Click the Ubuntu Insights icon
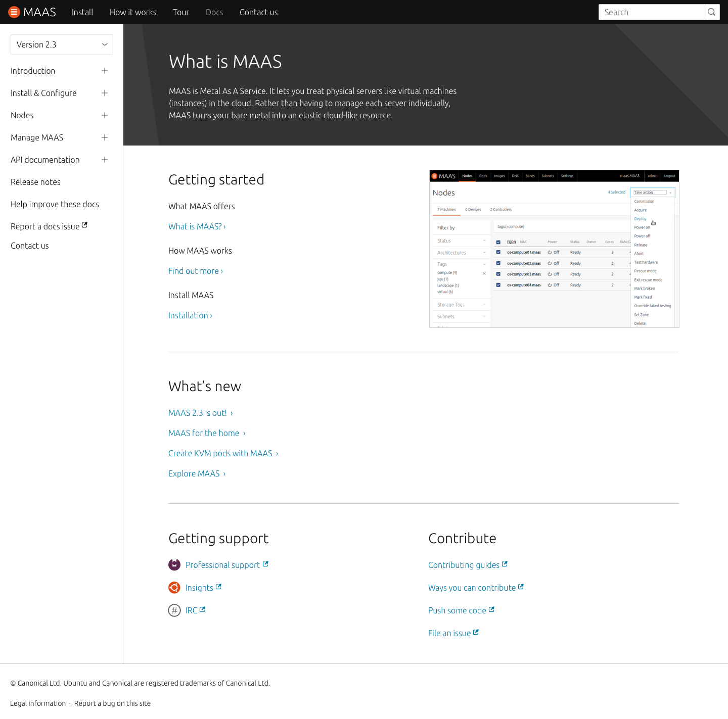The image size is (728, 719). (x=174, y=588)
